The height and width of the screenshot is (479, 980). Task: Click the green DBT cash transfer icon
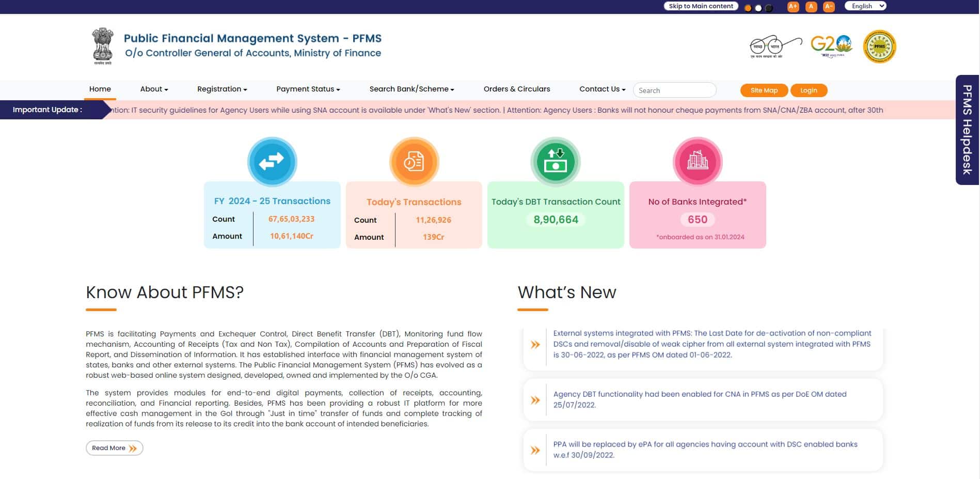point(556,162)
